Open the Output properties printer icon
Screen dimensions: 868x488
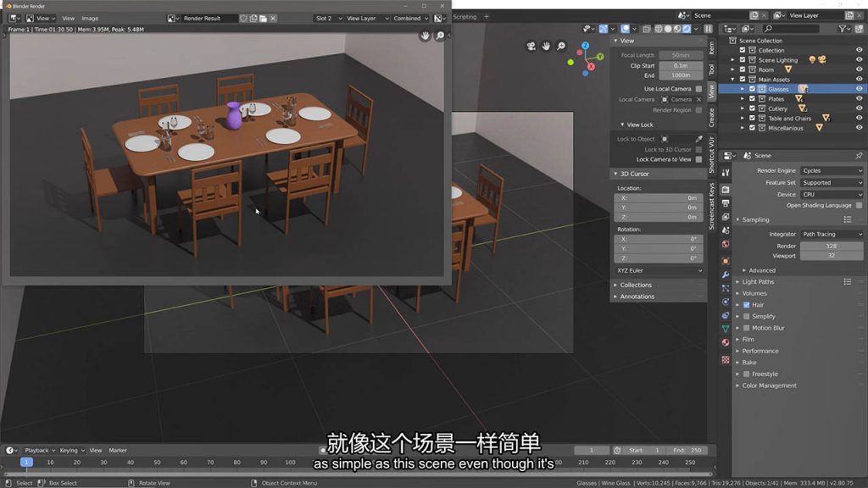coord(726,202)
